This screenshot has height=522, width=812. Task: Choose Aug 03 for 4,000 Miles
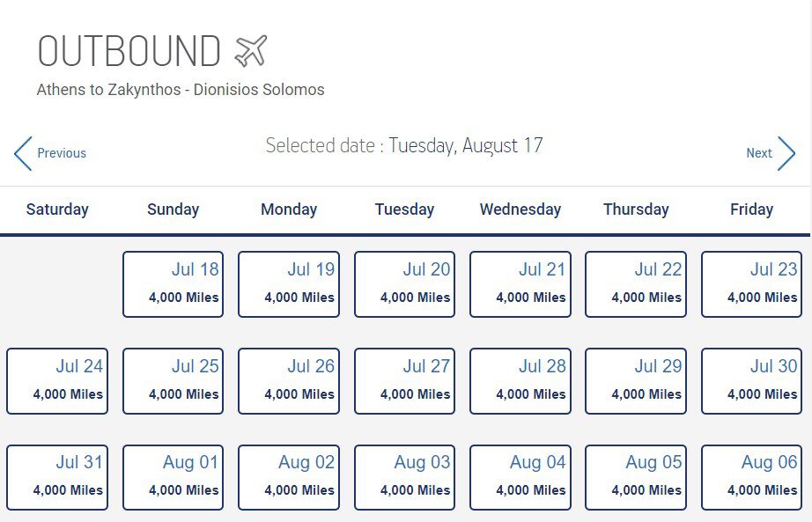point(404,477)
